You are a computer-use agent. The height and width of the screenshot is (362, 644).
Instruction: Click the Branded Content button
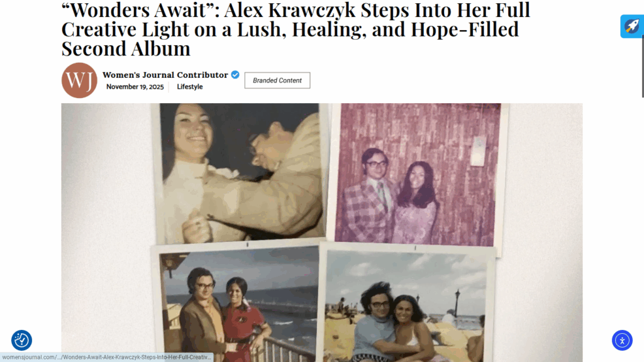pyautogui.click(x=277, y=80)
